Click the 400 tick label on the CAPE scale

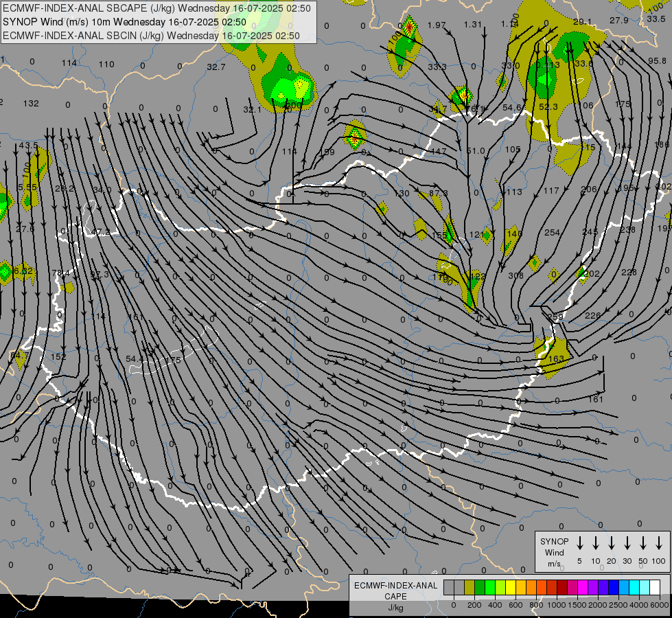pos(495,605)
